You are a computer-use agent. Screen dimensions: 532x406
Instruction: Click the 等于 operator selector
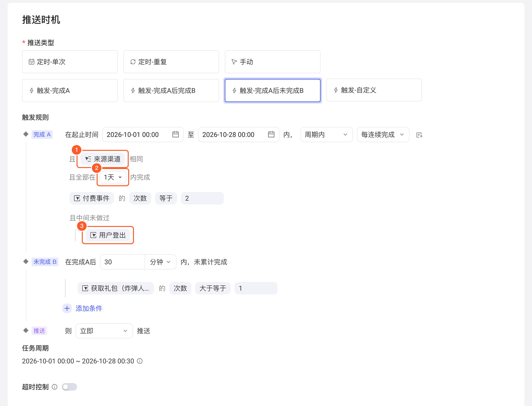coord(166,198)
